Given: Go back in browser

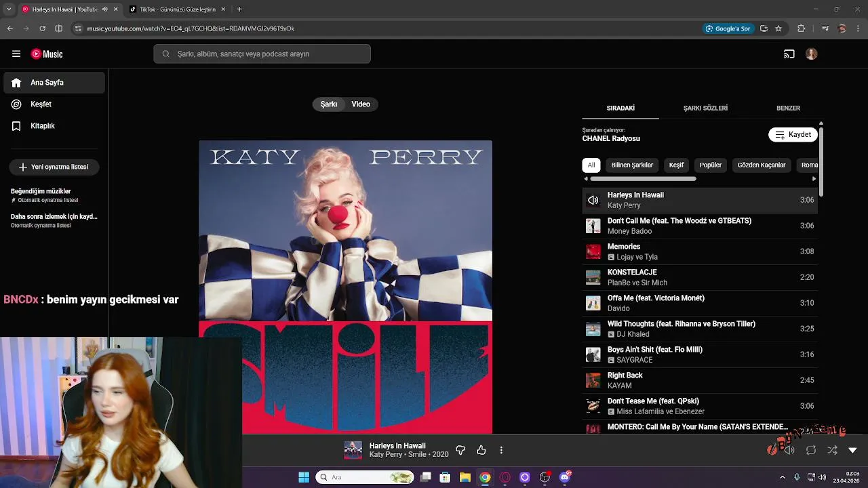Looking at the screenshot, I should tap(10, 28).
